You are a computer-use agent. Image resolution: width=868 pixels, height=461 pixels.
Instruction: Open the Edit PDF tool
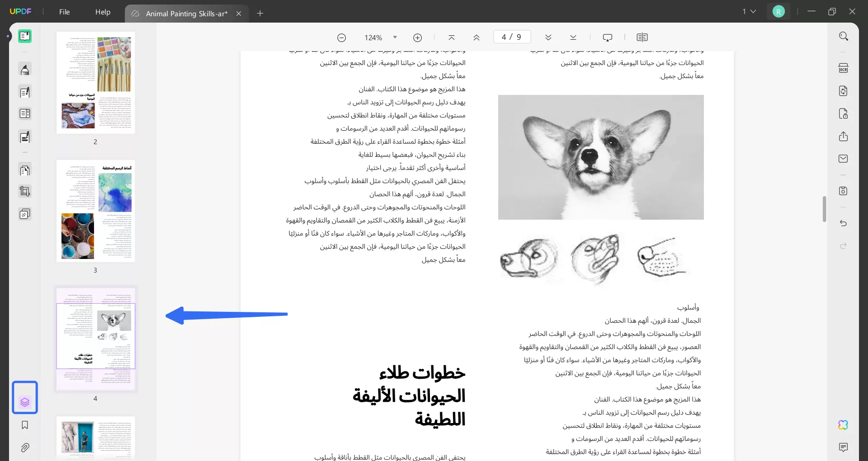point(25,92)
